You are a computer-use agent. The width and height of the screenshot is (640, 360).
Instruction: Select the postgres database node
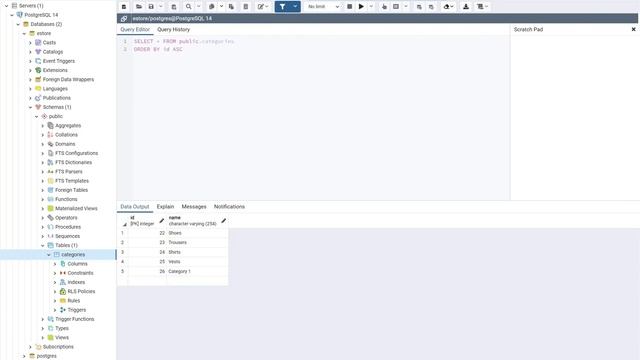(47, 356)
